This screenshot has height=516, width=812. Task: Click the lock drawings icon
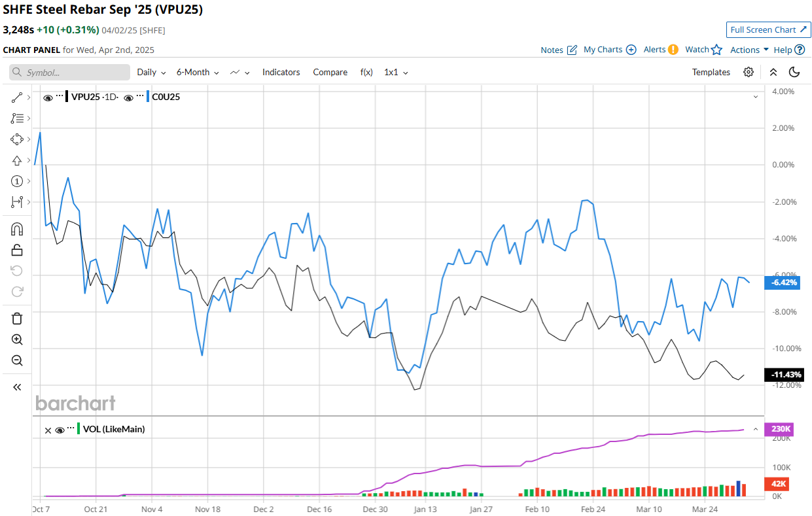(17, 250)
